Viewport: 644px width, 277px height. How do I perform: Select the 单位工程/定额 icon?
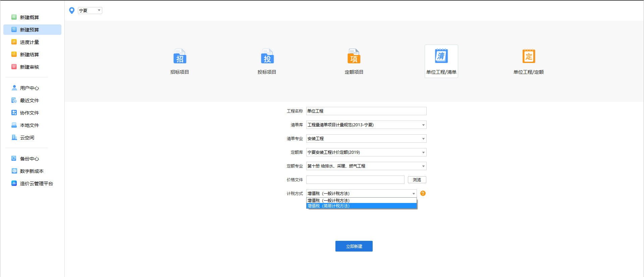click(529, 56)
